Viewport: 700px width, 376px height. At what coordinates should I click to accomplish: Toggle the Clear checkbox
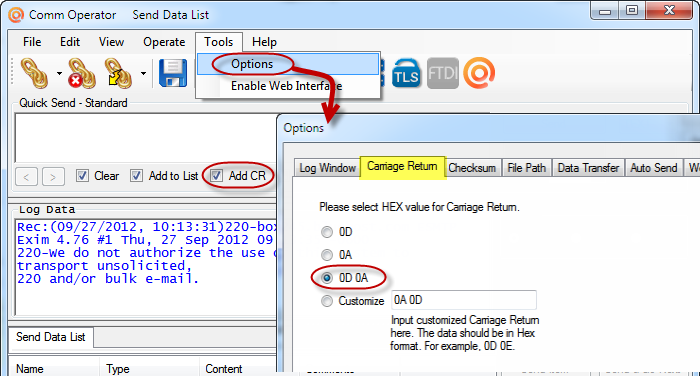82,176
